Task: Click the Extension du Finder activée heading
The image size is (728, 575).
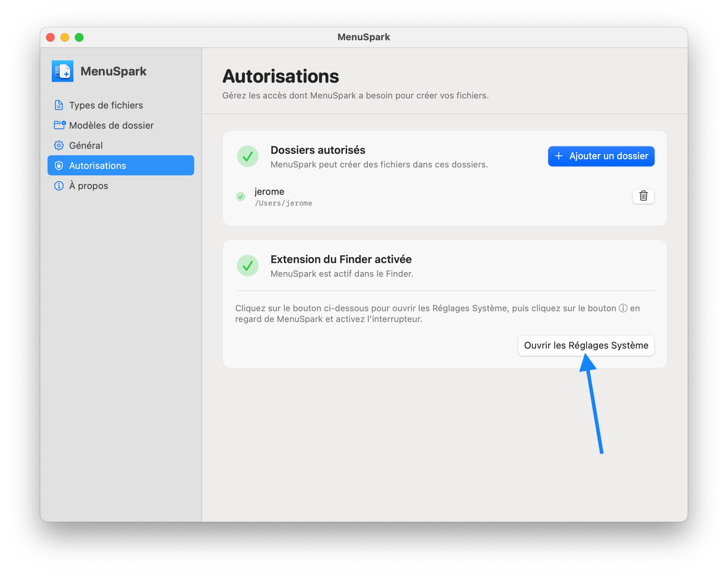Action: (x=341, y=259)
